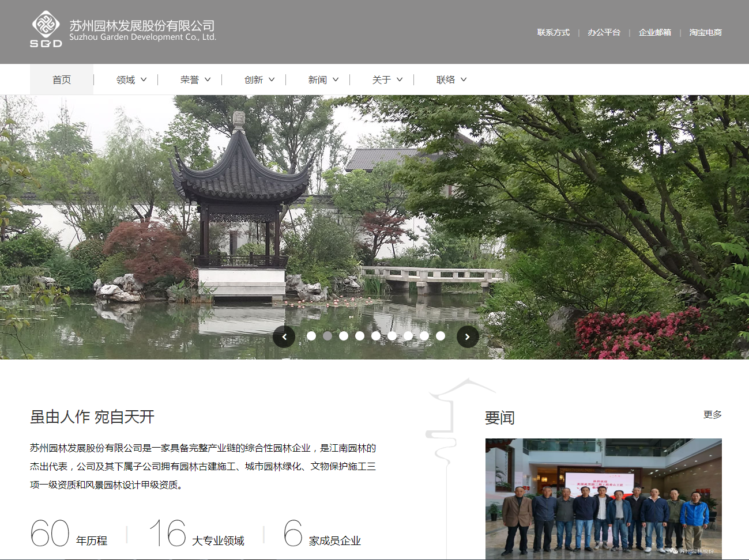
Task: Open the 办公平台 office platform link
Action: point(604,33)
